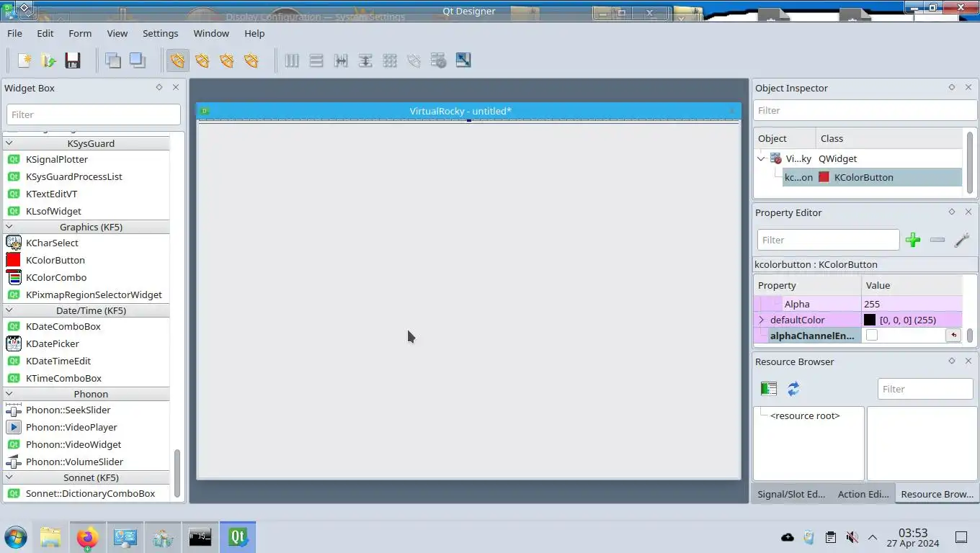Add a dynamic property with the green plus
The image size is (980, 553).
pos(913,240)
